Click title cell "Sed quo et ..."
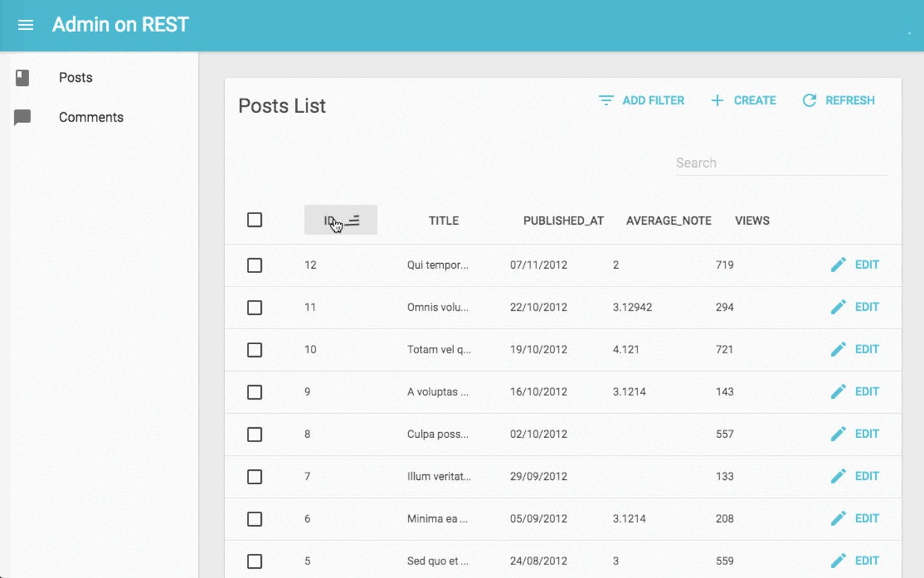924x578 pixels. coord(437,561)
